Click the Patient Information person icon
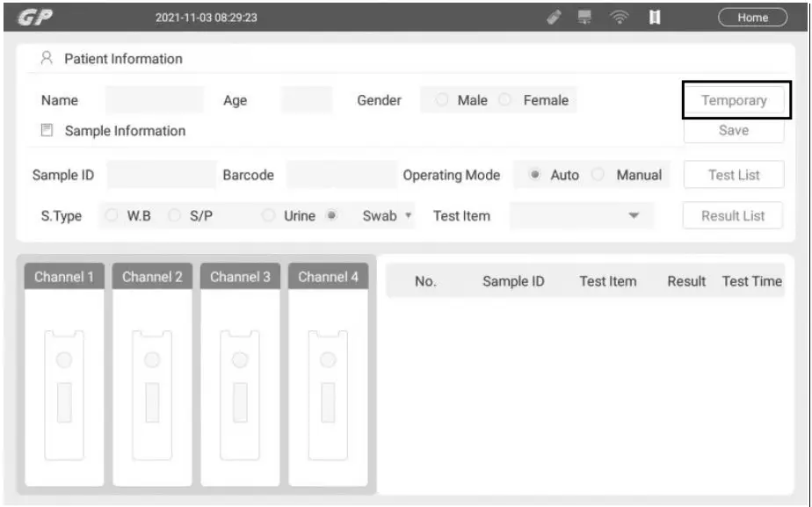Screen dimensions: 812x507 click(x=47, y=57)
